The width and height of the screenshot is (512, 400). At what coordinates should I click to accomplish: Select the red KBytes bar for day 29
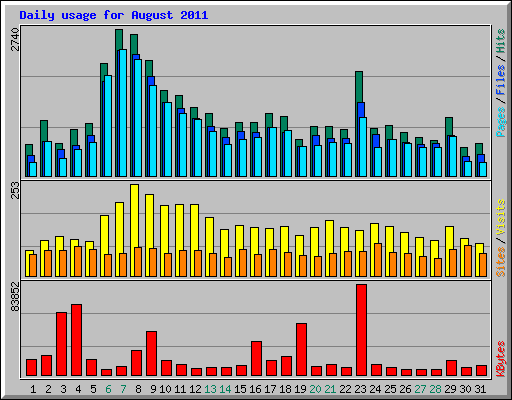[x=451, y=368]
